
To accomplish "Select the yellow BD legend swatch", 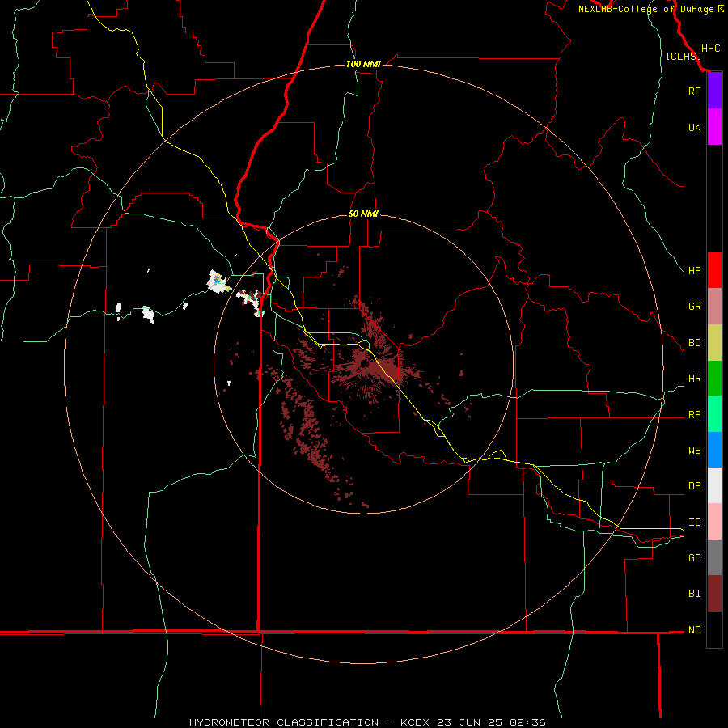I will tap(714, 343).
